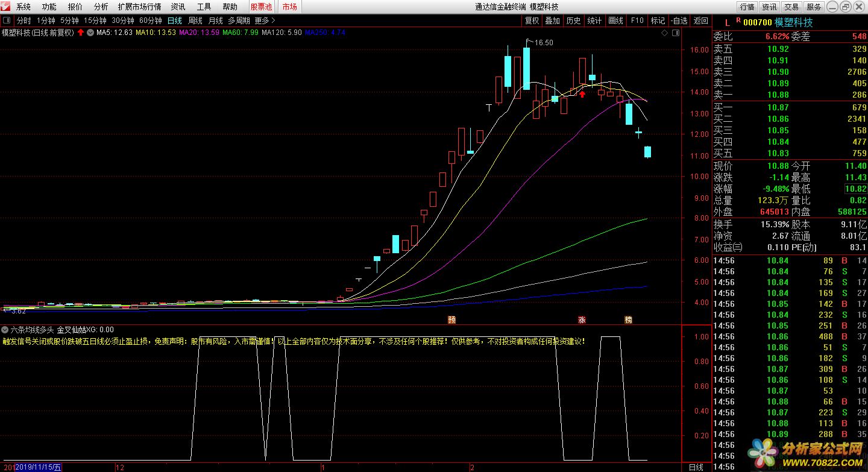Click the 股票池 button
The width and height of the screenshot is (868, 472).
[x=261, y=7]
